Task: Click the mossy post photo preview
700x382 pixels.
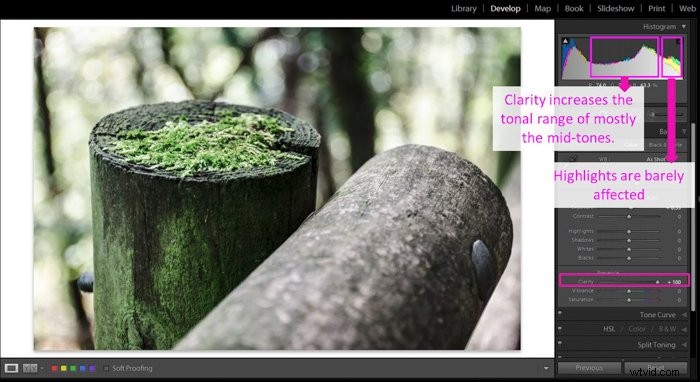Action: (x=277, y=188)
